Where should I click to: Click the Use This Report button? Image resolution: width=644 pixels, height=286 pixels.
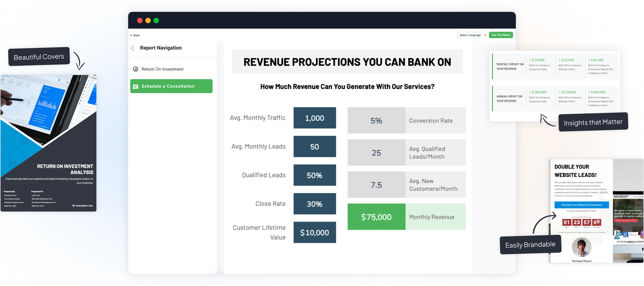501,35
